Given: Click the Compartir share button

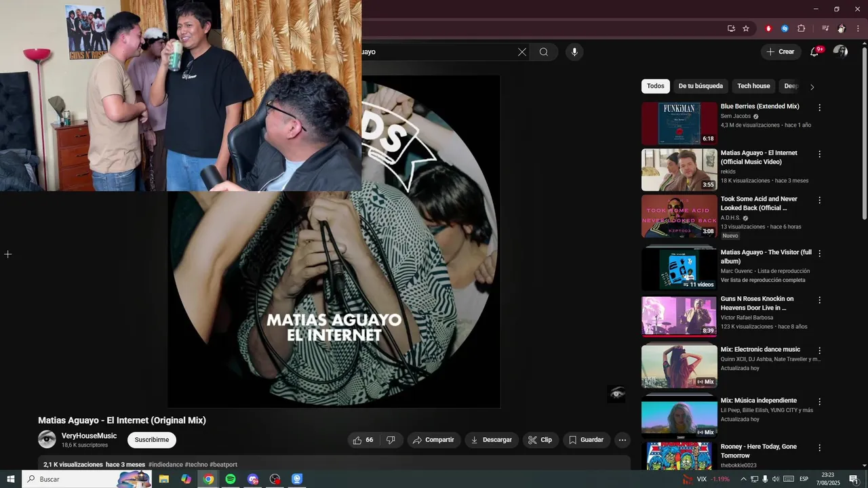Looking at the screenshot, I should coord(434,440).
